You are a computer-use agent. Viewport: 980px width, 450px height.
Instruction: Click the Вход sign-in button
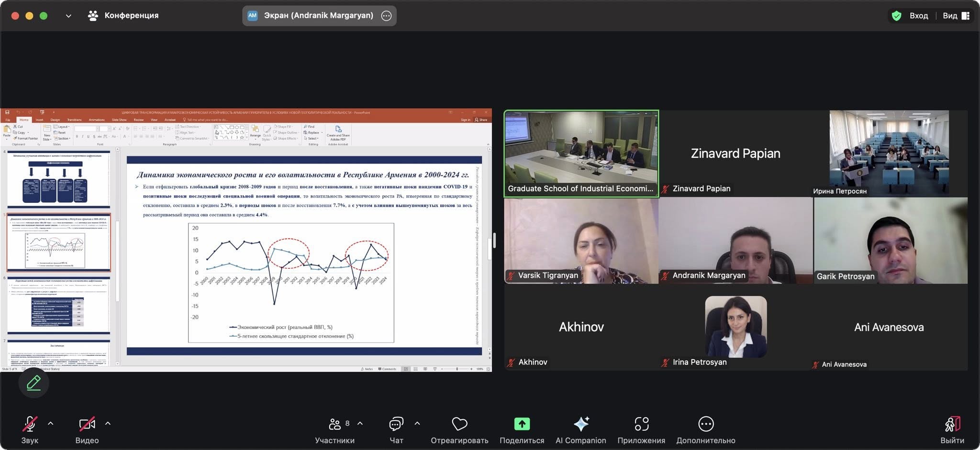918,16
